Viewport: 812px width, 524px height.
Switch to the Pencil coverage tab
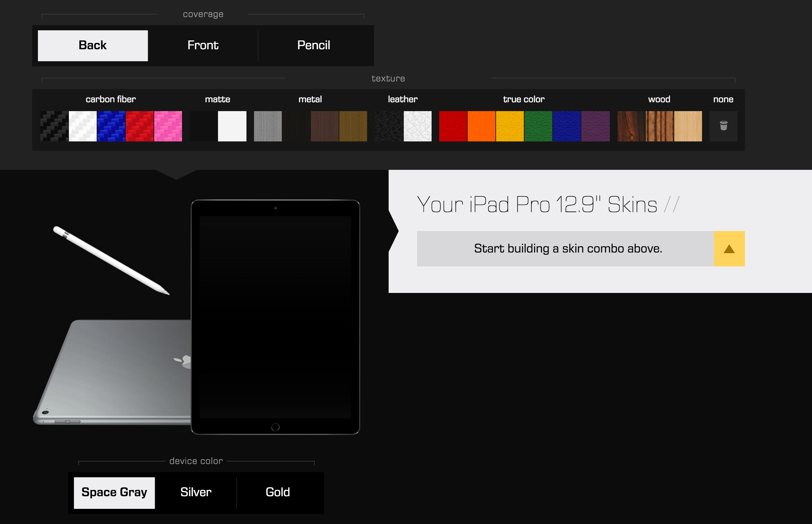pyautogui.click(x=313, y=45)
